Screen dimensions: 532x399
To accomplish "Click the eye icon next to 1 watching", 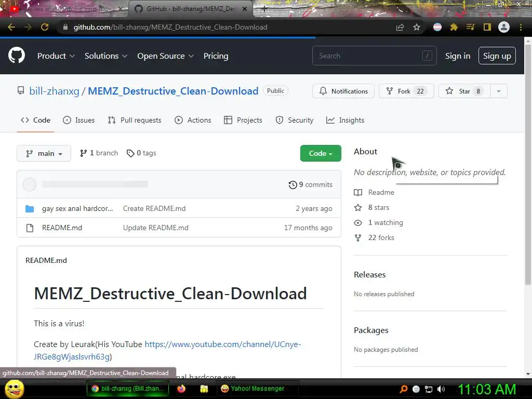I will point(358,223).
